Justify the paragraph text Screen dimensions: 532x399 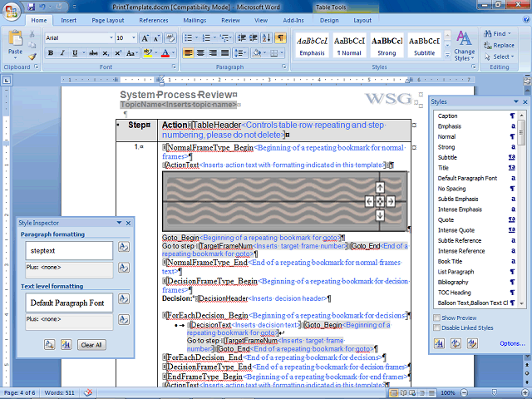pos(224,53)
